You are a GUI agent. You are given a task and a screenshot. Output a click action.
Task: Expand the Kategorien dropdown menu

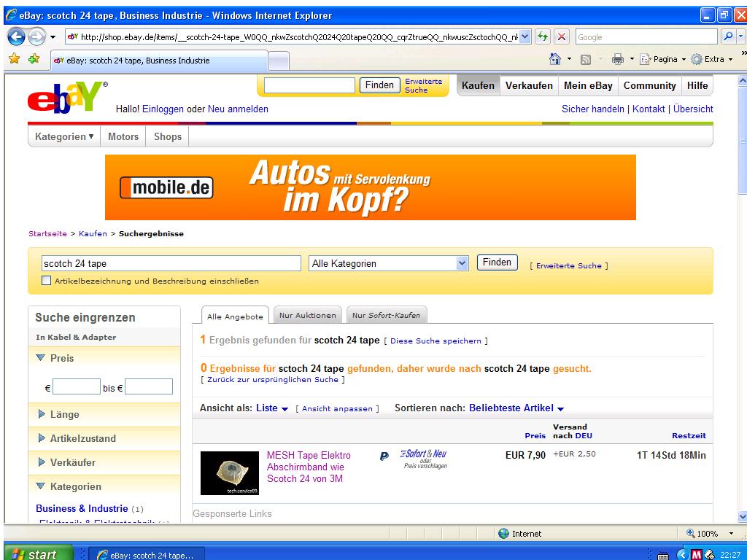[x=64, y=136]
